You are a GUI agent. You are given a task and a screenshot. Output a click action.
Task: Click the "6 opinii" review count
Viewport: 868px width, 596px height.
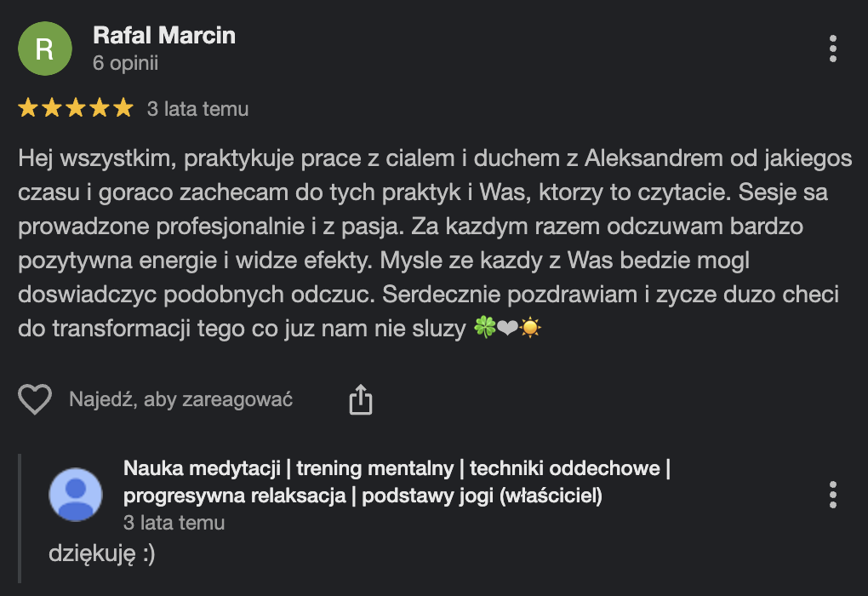[125, 63]
